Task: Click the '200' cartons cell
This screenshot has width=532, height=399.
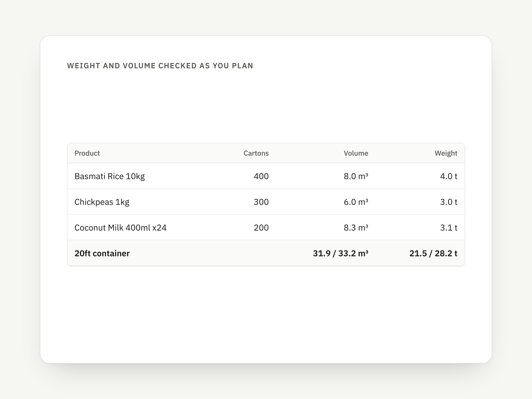Action: 261,227
